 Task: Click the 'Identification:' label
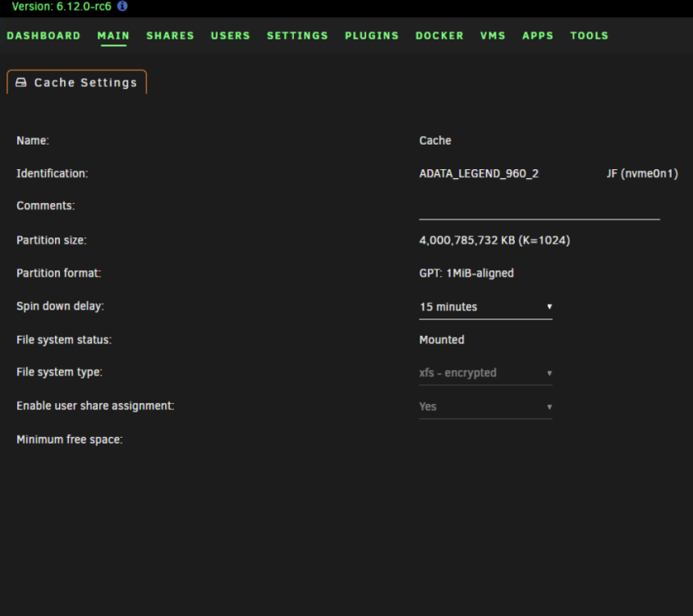(x=53, y=173)
